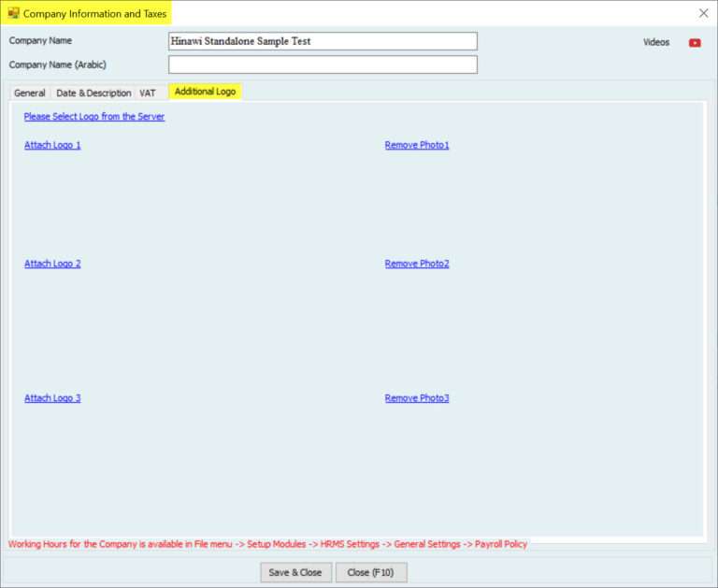Click the red Working Hours note text
718x588 pixels.
pyautogui.click(x=267, y=544)
